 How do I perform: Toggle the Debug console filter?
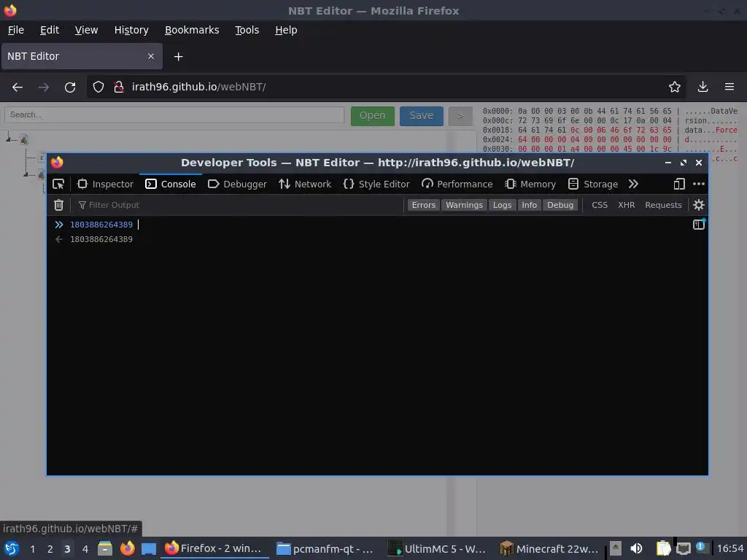point(560,205)
